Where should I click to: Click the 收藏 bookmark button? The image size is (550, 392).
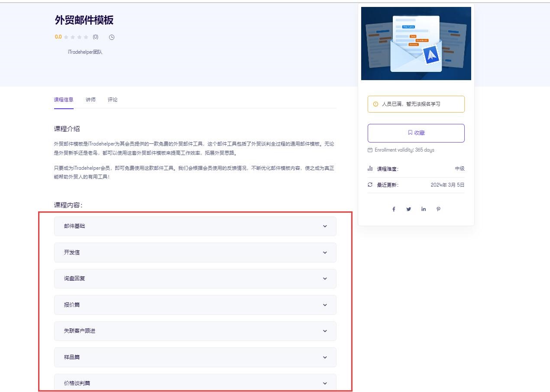coord(416,133)
